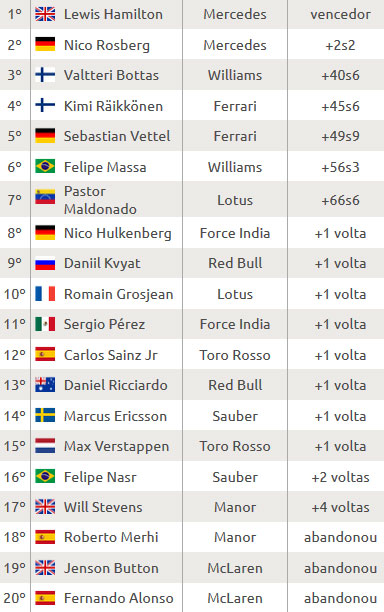Click the Swedish flag beside Marcus Ericsson

pos(45,415)
